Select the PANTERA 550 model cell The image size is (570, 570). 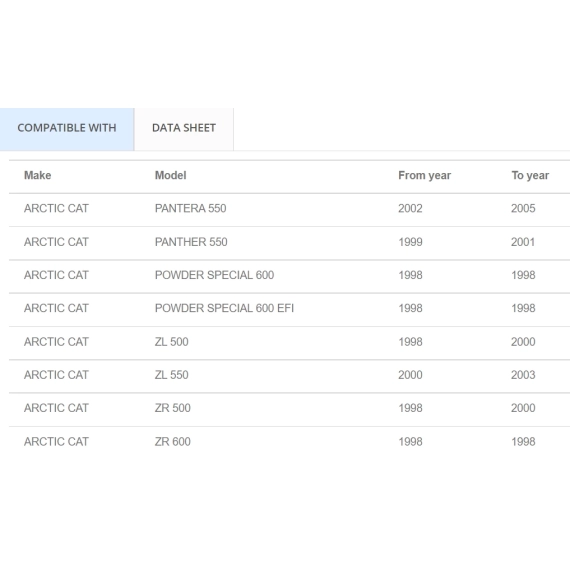click(x=190, y=208)
